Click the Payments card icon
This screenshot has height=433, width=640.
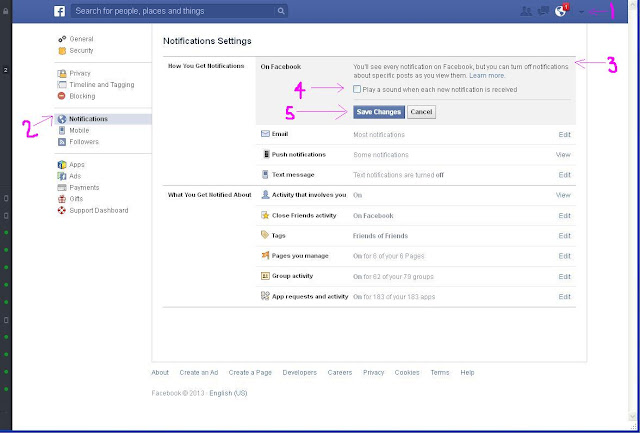(62, 188)
